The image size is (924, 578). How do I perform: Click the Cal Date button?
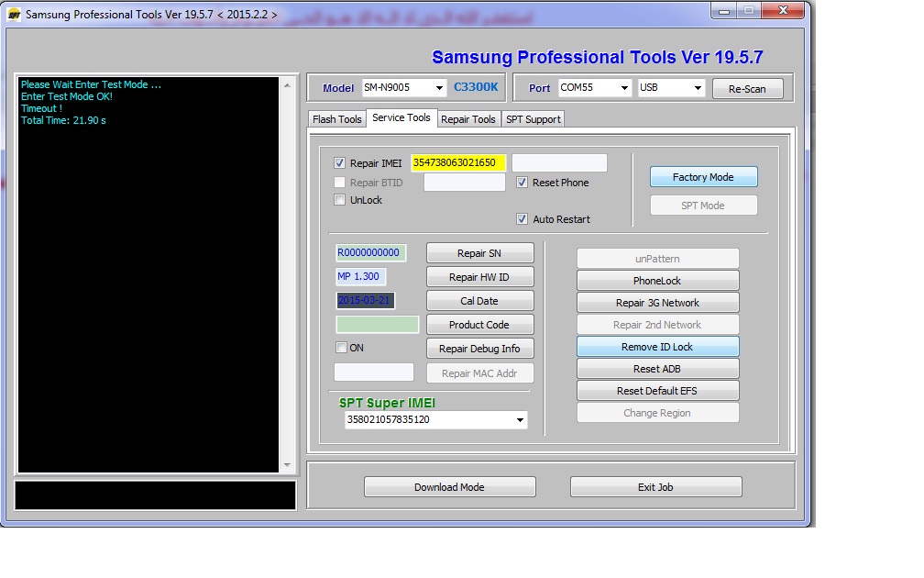(479, 301)
